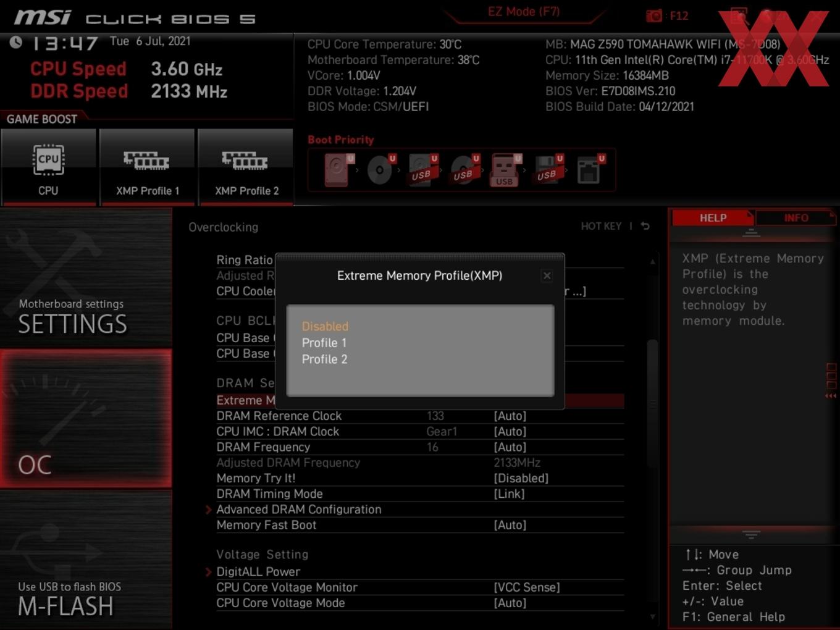Click the red side-panel arrow handle

(831, 396)
